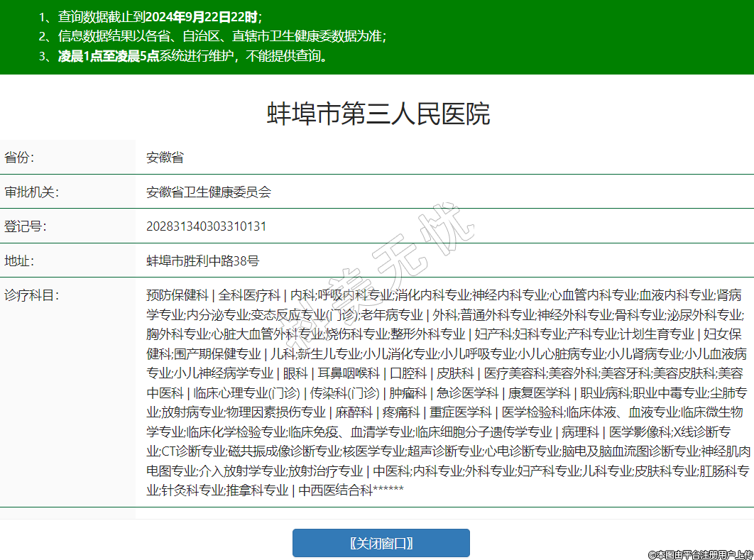The image size is (754, 560).
Task: Click the notice about 卫生健康委数据为准
Action: [222, 36]
